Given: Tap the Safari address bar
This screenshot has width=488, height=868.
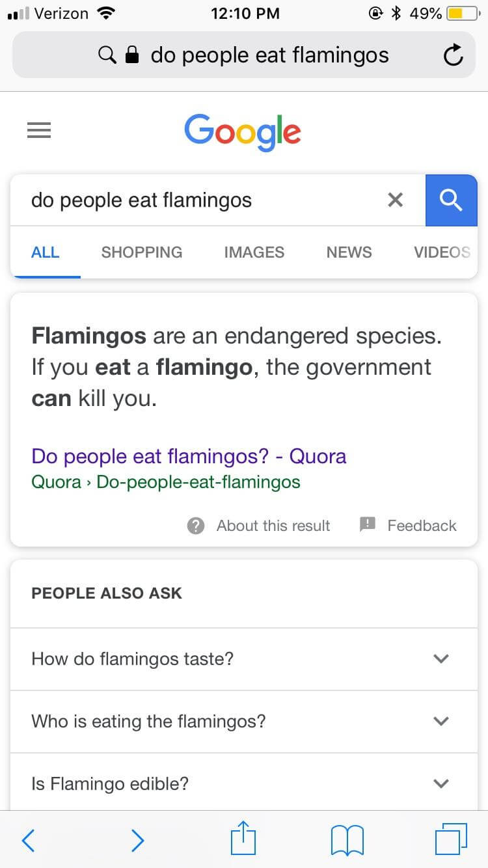Looking at the screenshot, I should click(244, 56).
